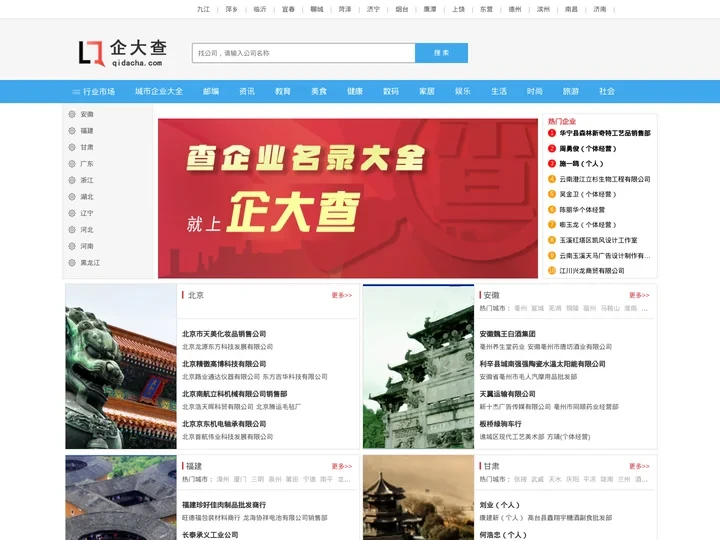
Task: Open 玉溪红塔区凯风设计工作室 in 热门企业
Action: point(598,240)
